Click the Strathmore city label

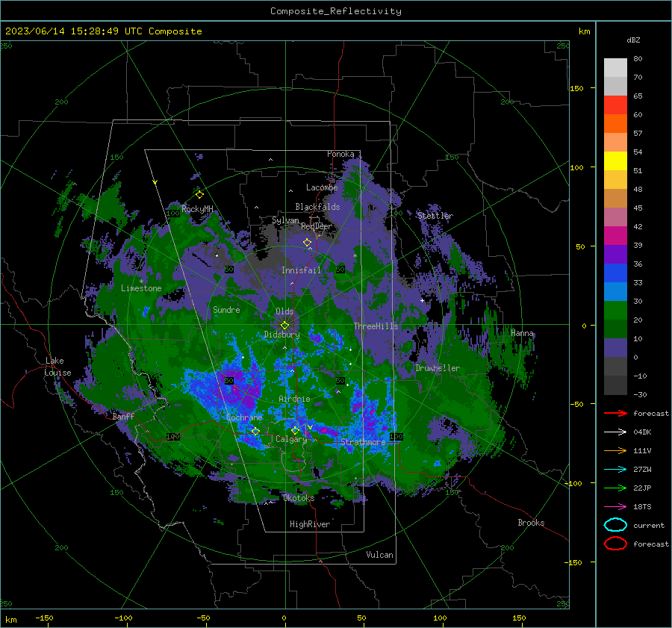tap(363, 442)
